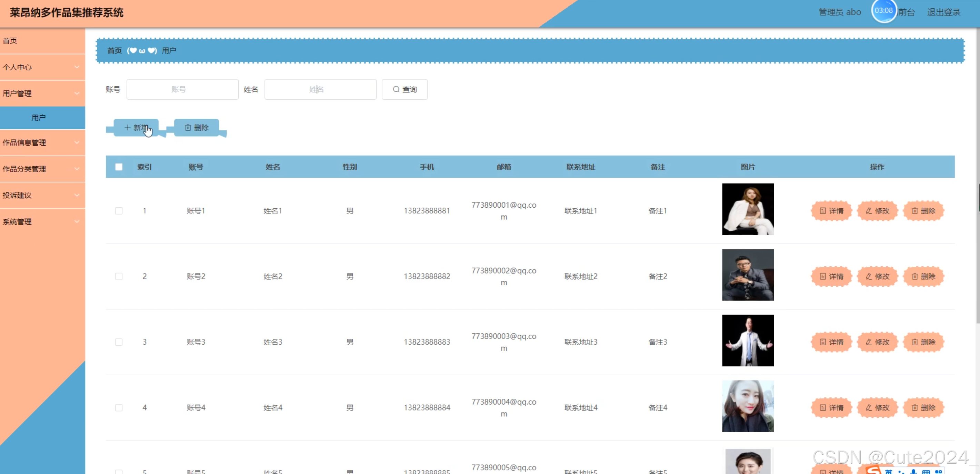Check the checkbox for row 账号1
Screen dimensions: 980x474
coord(119,211)
